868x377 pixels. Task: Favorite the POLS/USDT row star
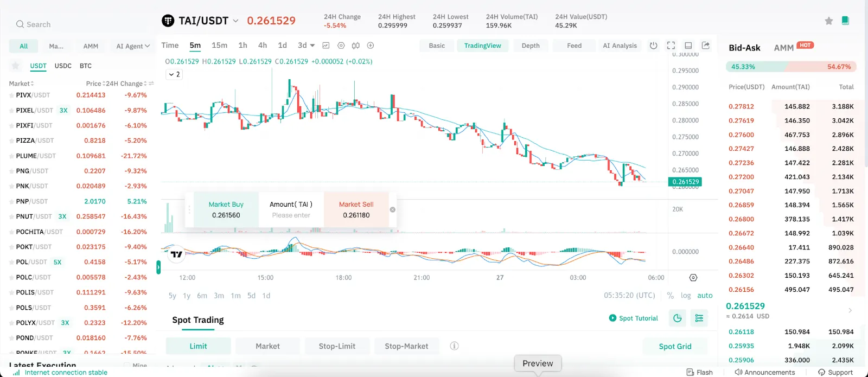(x=11, y=308)
